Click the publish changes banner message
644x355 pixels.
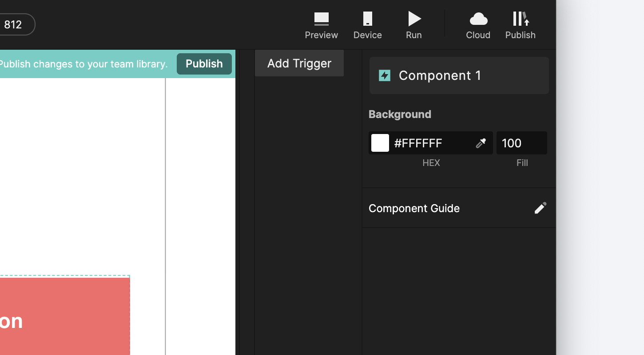coord(83,64)
